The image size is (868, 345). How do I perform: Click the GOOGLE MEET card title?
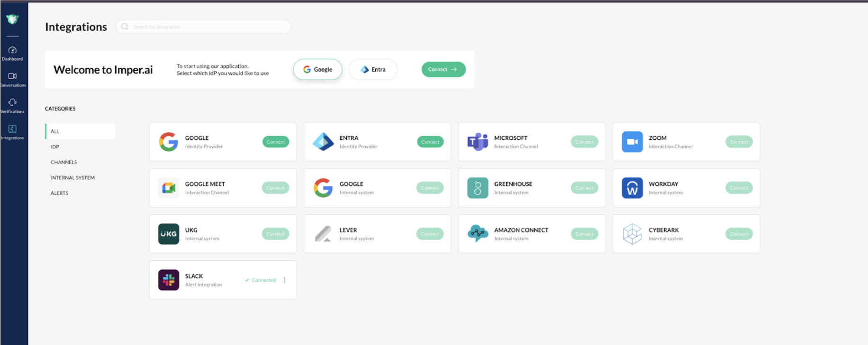[205, 184]
